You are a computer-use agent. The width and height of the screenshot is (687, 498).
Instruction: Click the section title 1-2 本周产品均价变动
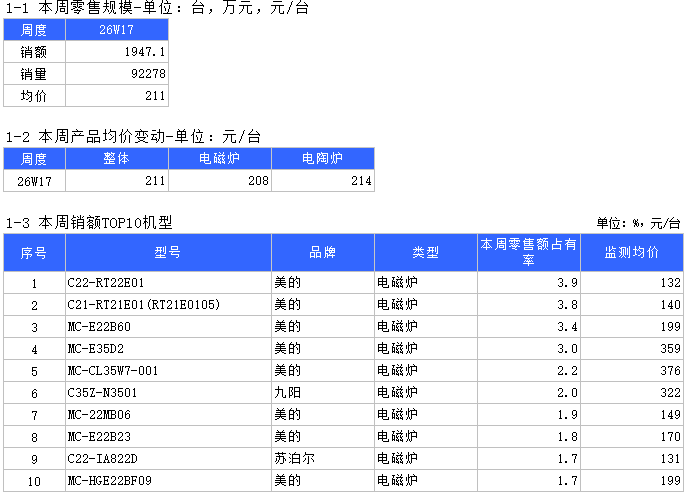tap(85, 137)
